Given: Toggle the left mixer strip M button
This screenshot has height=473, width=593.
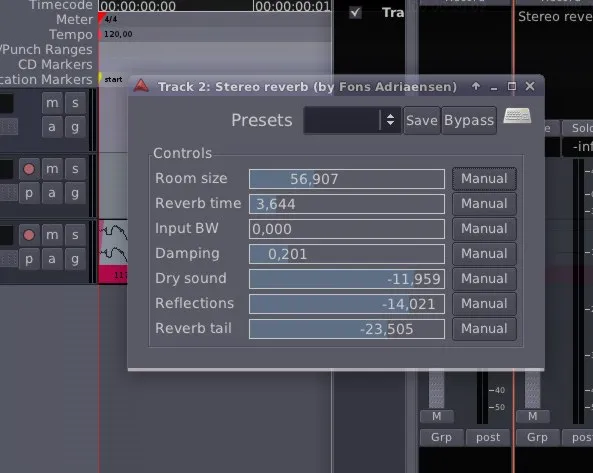Looking at the screenshot, I should coord(437,416).
